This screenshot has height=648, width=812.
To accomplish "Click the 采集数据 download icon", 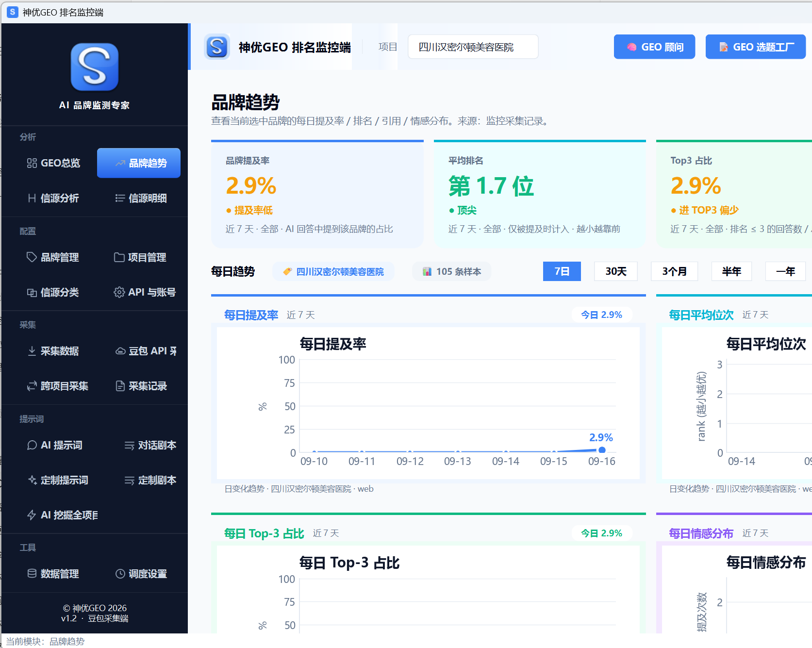I will [x=32, y=351].
